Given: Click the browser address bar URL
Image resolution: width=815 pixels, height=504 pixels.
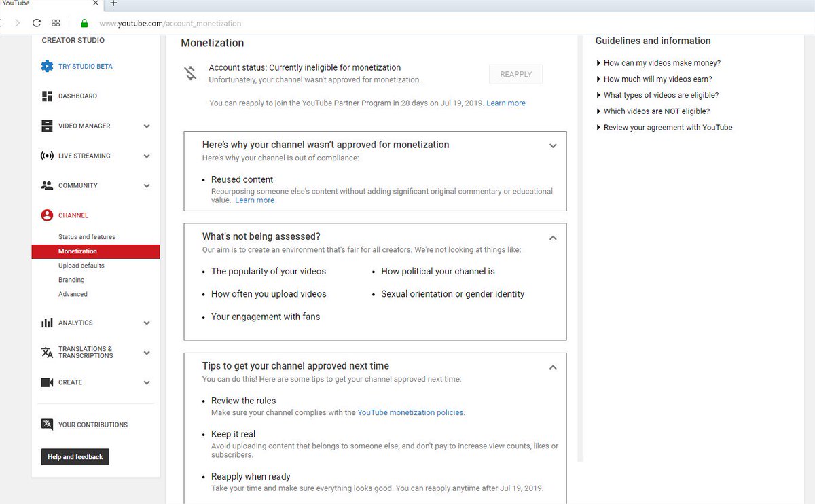Looking at the screenshot, I should pyautogui.click(x=170, y=23).
